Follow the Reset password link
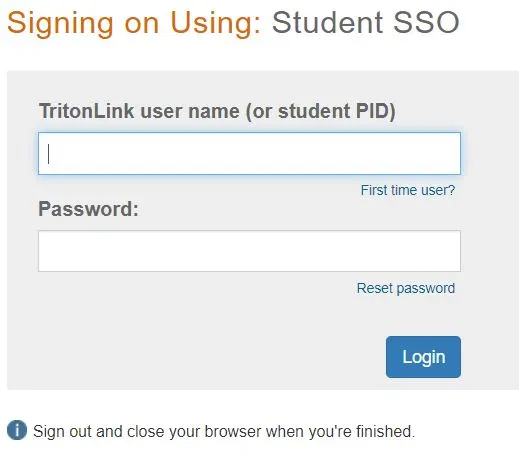 coord(406,288)
